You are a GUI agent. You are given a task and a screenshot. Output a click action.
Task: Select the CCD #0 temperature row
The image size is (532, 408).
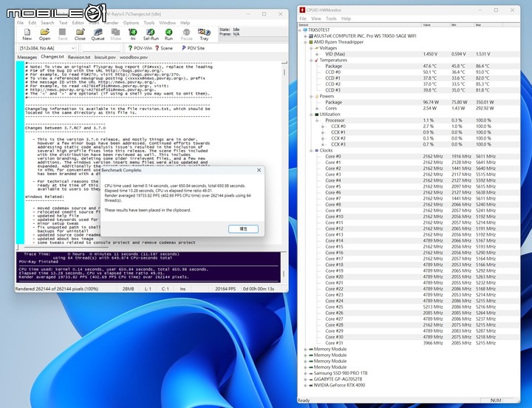click(409, 72)
